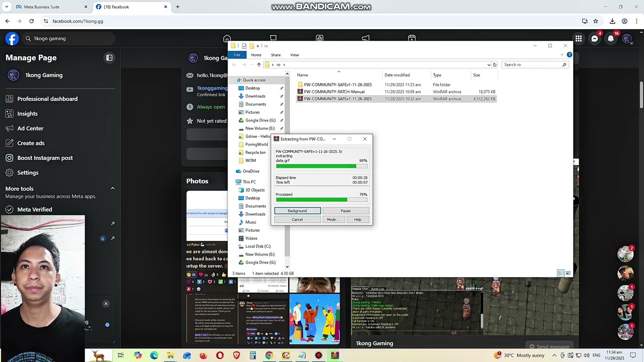Click the Explorer Back arrow
This screenshot has width=644, height=362.
click(x=234, y=65)
